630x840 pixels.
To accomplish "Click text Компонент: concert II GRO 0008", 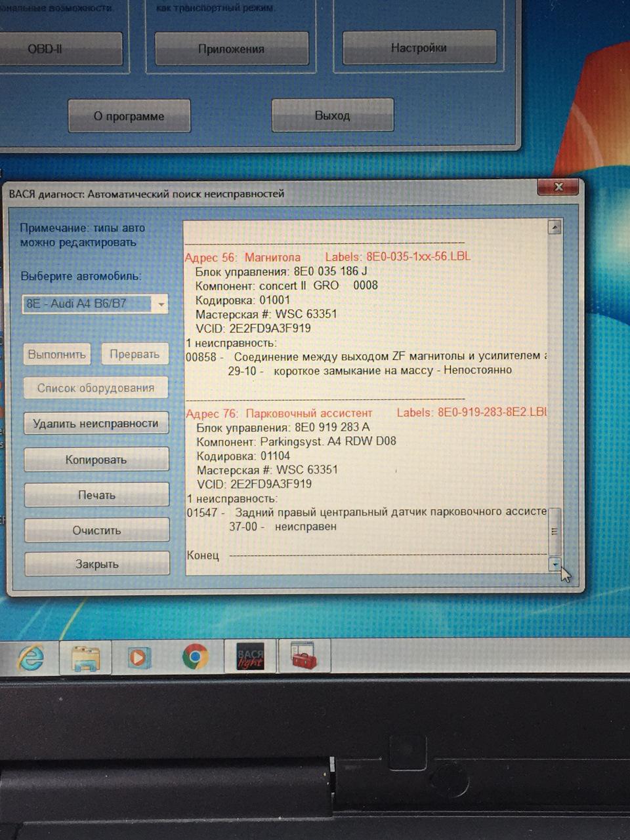I will tap(286, 285).
